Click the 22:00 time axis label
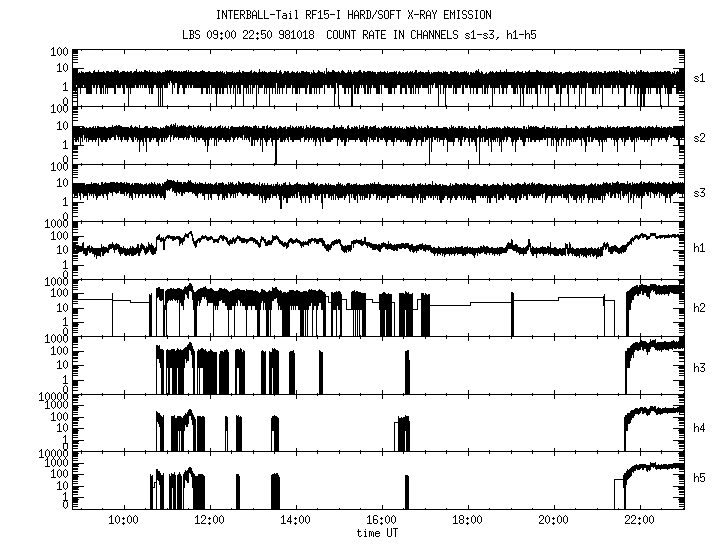Screen dimensions: 720x550 [x=639, y=521]
